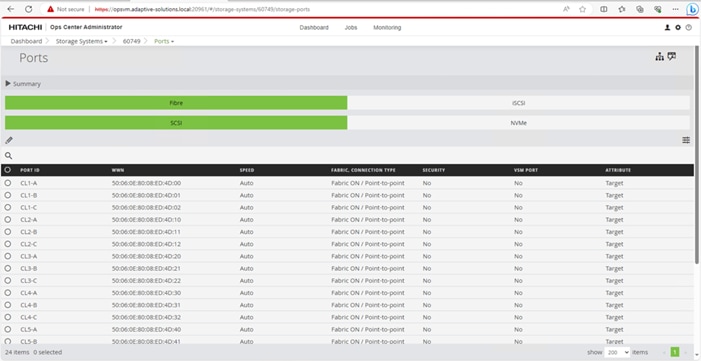Screen dimensions: 701x361
Task: Sort by the SECURITY column header
Action: point(434,170)
